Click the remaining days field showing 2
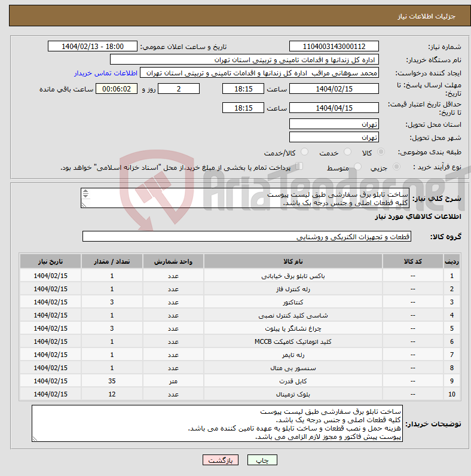The image size is (471, 476). click(179, 89)
